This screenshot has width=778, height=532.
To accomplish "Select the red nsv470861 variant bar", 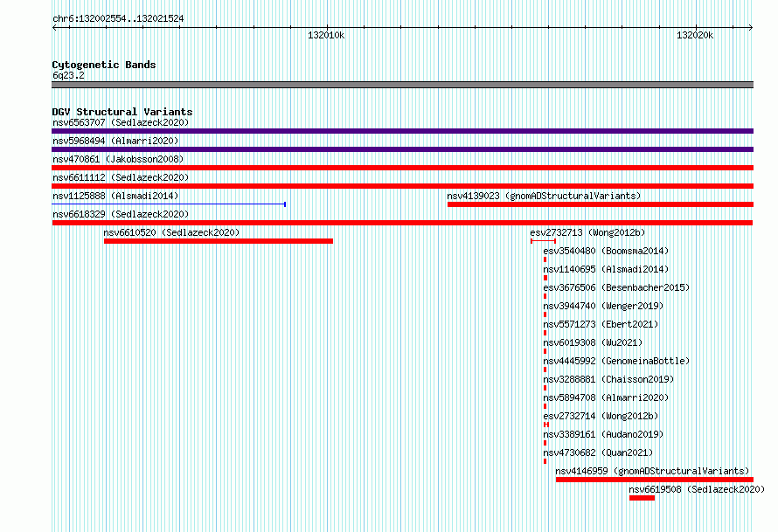I will click(402, 168).
